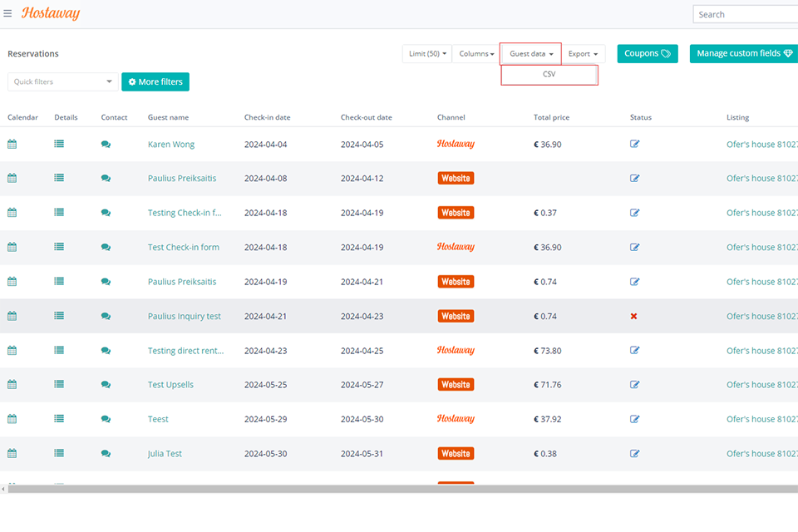Screen dimensions: 798x532
Task: Go to Hostaway home logo
Action: point(51,13)
